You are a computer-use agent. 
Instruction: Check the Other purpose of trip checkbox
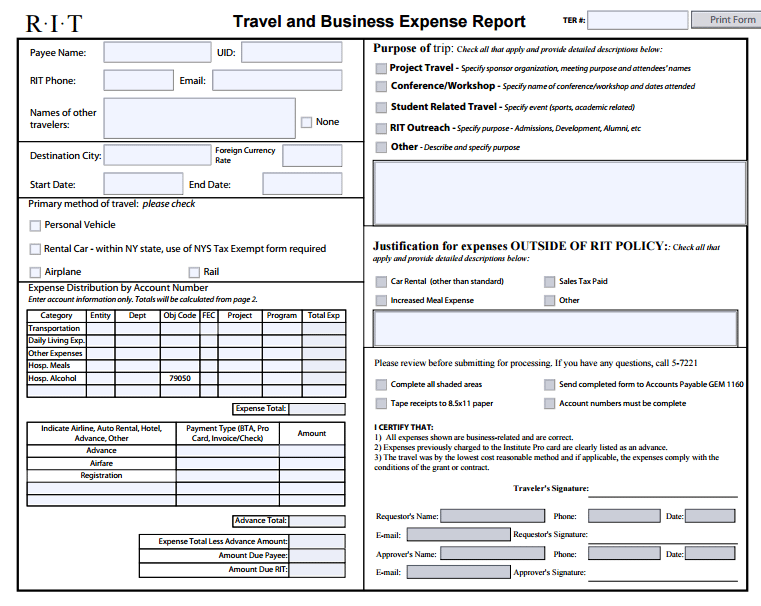pyautogui.click(x=381, y=147)
